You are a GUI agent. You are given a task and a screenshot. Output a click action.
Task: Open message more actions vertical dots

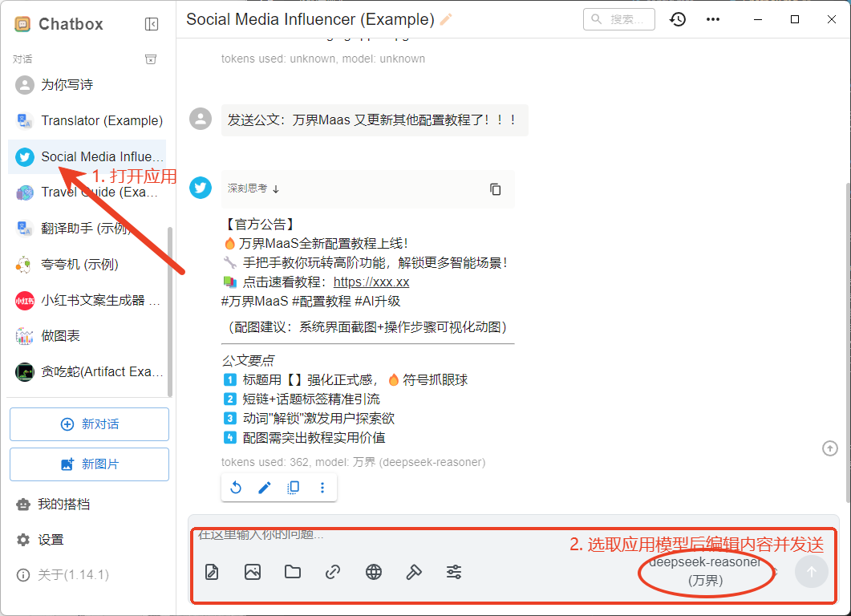click(x=322, y=487)
